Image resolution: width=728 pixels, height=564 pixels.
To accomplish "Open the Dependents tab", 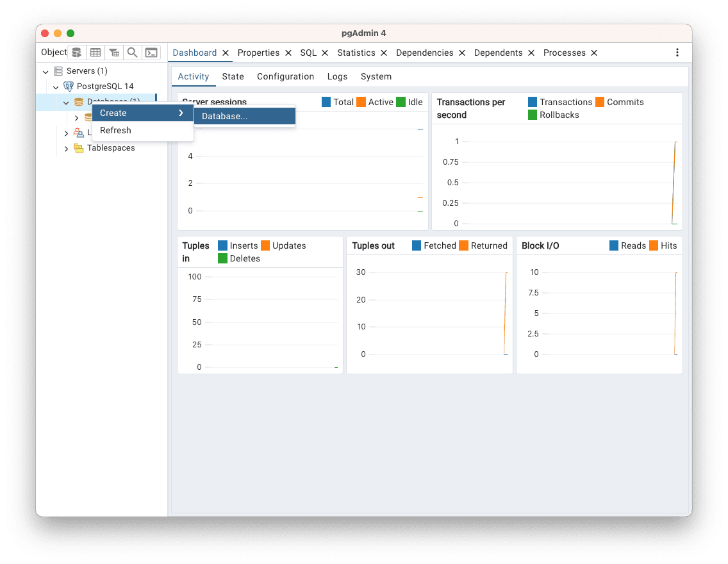I will tap(498, 53).
